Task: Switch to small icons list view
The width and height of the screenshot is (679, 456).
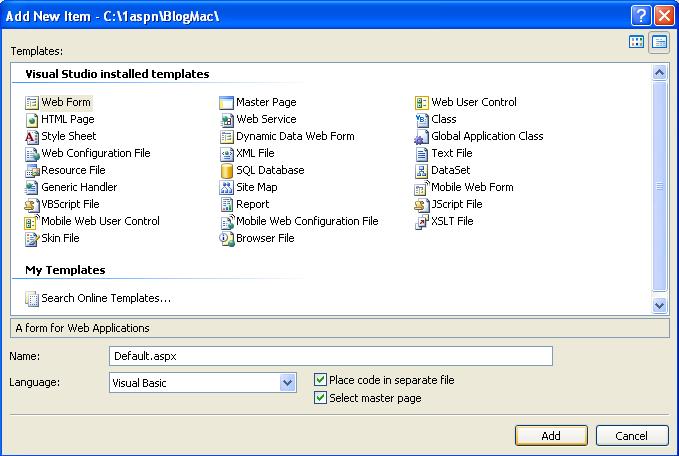Action: pyautogui.click(x=659, y=42)
